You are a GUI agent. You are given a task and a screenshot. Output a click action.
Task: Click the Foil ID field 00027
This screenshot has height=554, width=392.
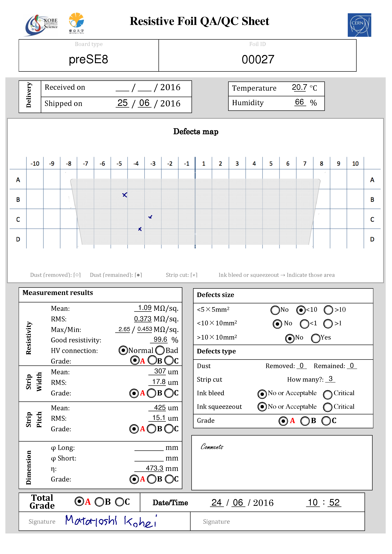258,59
